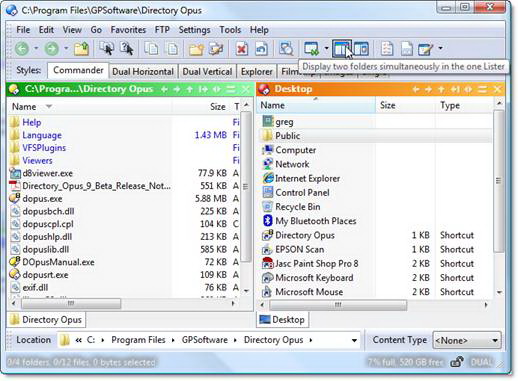Expand breadcrumb arrow after GPSoftware

pyautogui.click(x=235, y=340)
